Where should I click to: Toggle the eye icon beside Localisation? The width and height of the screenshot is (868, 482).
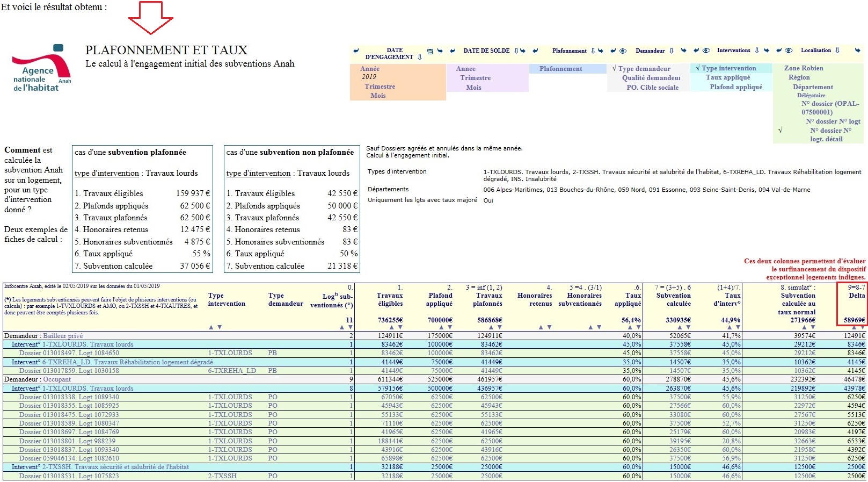point(789,50)
